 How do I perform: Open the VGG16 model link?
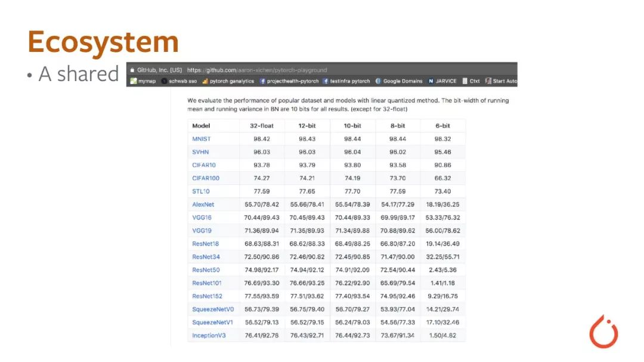[202, 218]
